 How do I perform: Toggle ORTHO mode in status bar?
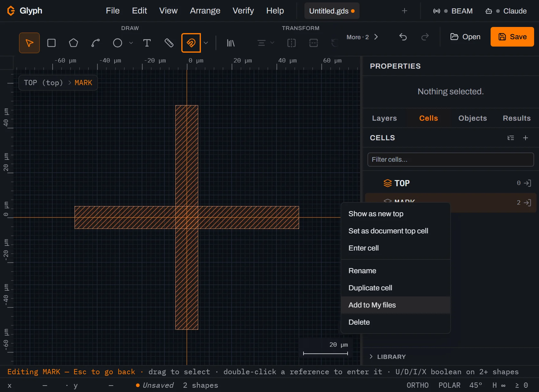coord(418,385)
